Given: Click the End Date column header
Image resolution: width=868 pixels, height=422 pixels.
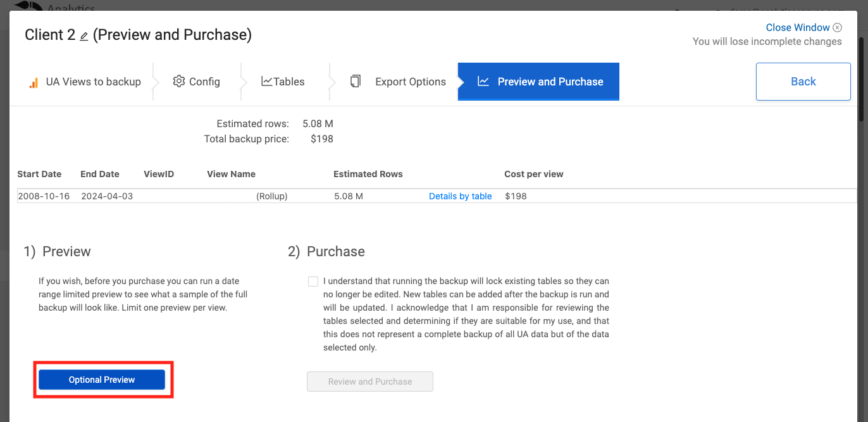Looking at the screenshot, I should click(100, 174).
